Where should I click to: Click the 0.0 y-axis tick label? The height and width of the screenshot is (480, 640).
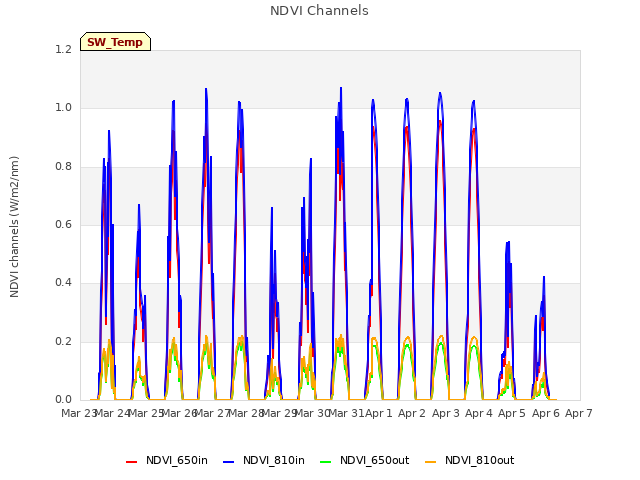click(63, 400)
